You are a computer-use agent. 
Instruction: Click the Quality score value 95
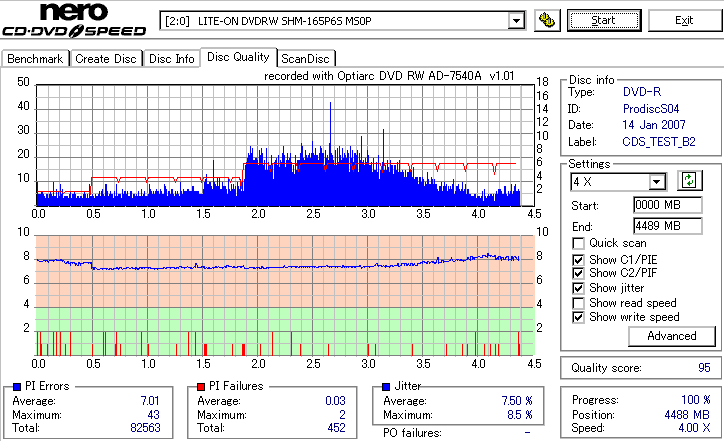click(704, 368)
